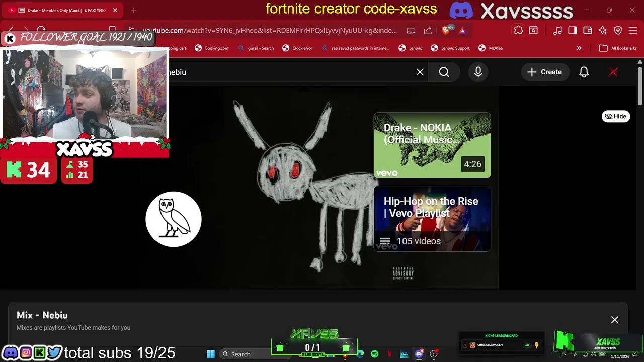Image resolution: width=644 pixels, height=362 pixels.
Task: Click the install app icon in address bar
Action: coord(411,30)
